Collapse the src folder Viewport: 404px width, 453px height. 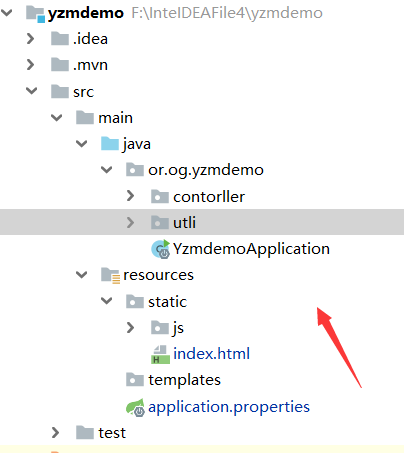(x=32, y=91)
